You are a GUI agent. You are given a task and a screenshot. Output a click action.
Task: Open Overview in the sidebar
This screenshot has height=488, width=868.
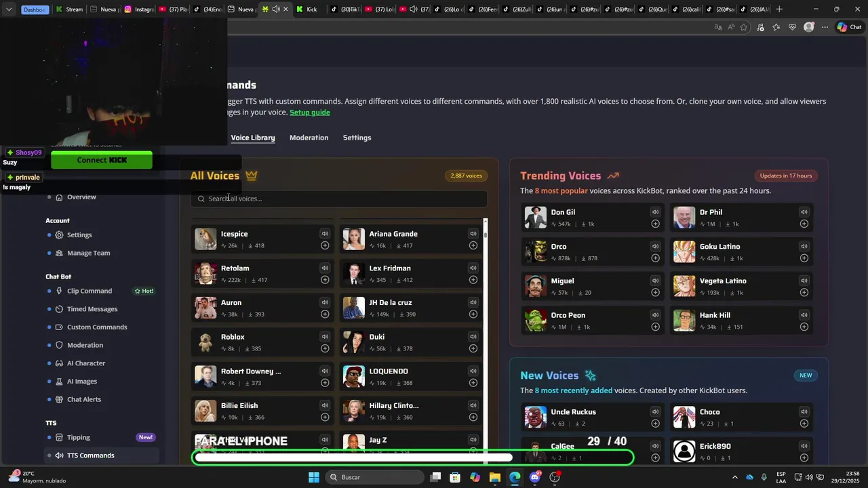click(81, 197)
